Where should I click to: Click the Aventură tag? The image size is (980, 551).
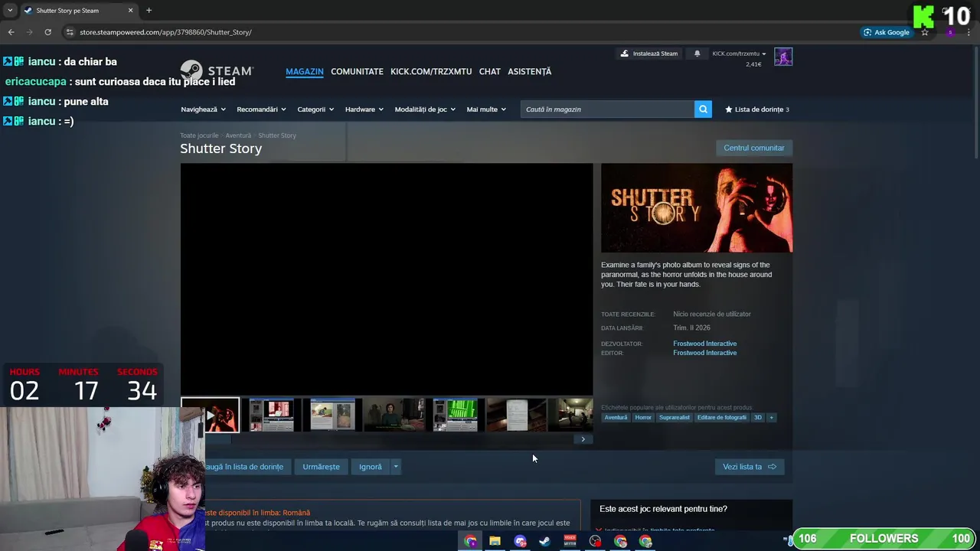click(x=616, y=417)
